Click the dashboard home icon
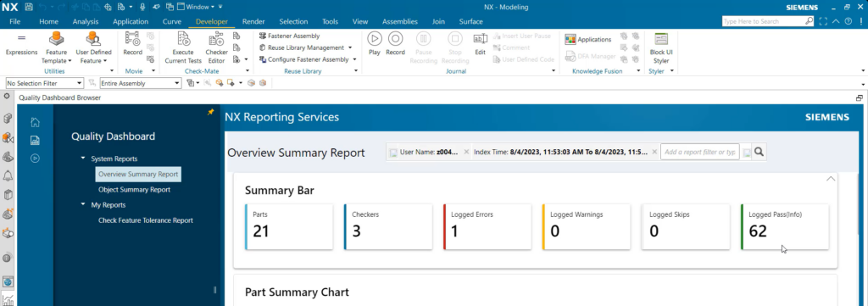 click(35, 122)
